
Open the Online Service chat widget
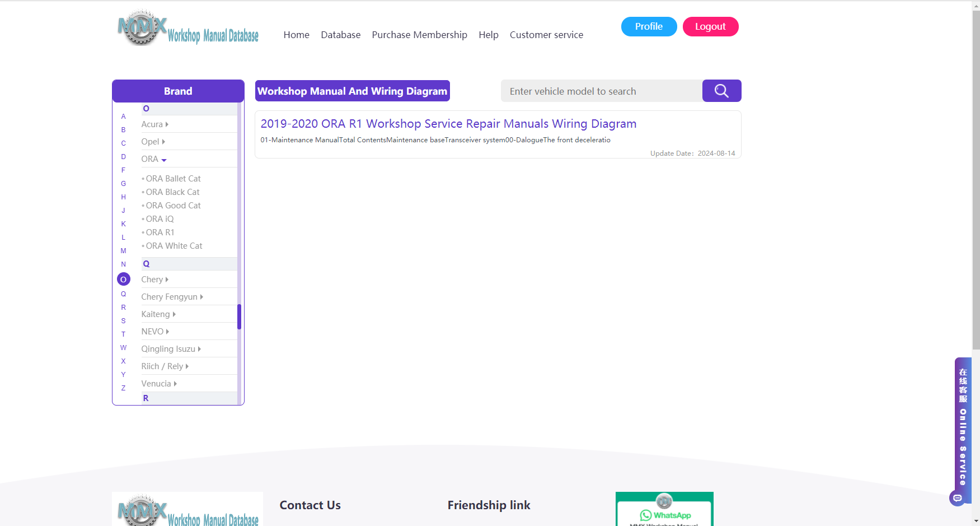pos(963,431)
